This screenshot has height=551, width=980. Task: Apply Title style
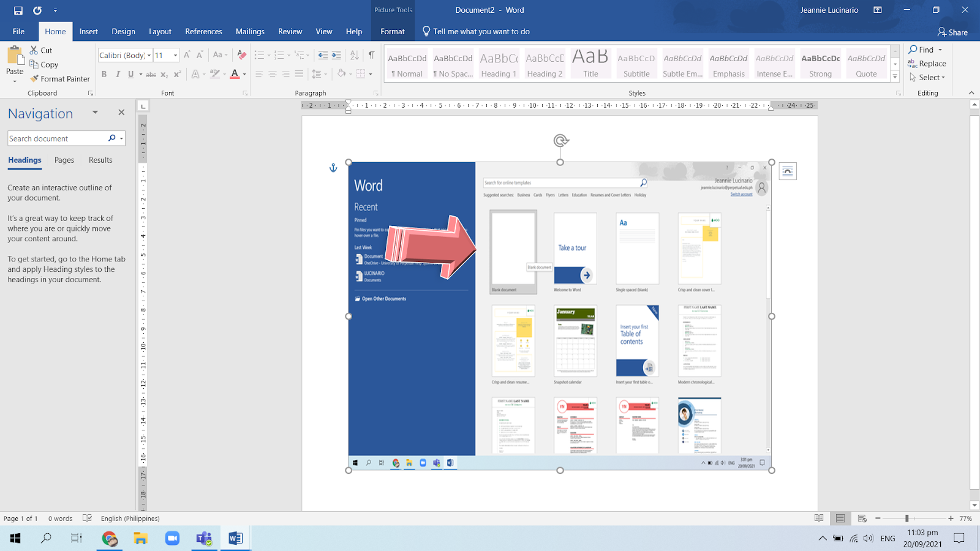pyautogui.click(x=590, y=64)
